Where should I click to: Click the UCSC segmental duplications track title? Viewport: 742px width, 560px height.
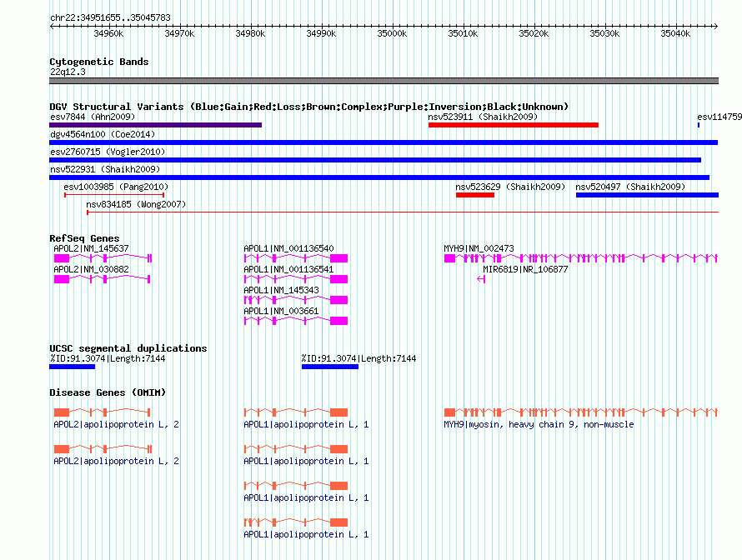[128, 348]
